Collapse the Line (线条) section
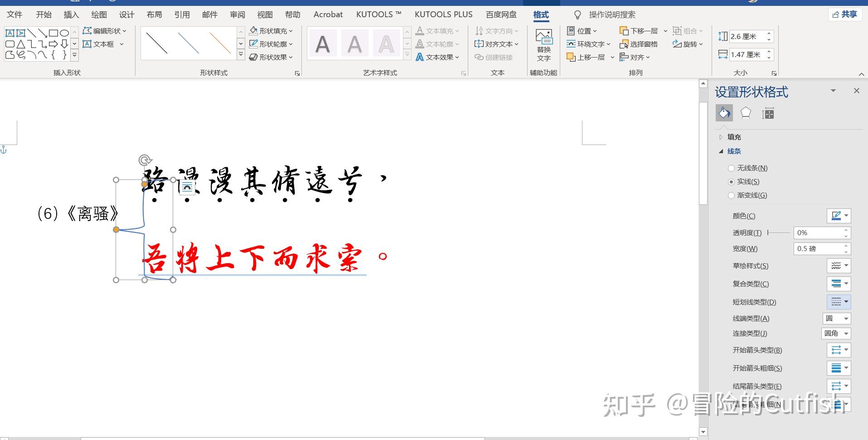The image size is (868, 440). pyautogui.click(x=730, y=151)
